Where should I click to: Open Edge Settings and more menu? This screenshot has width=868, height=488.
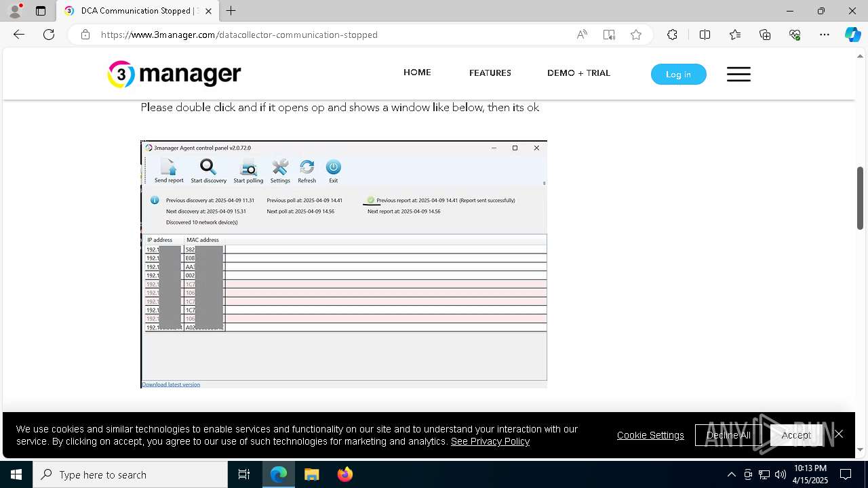tap(825, 35)
